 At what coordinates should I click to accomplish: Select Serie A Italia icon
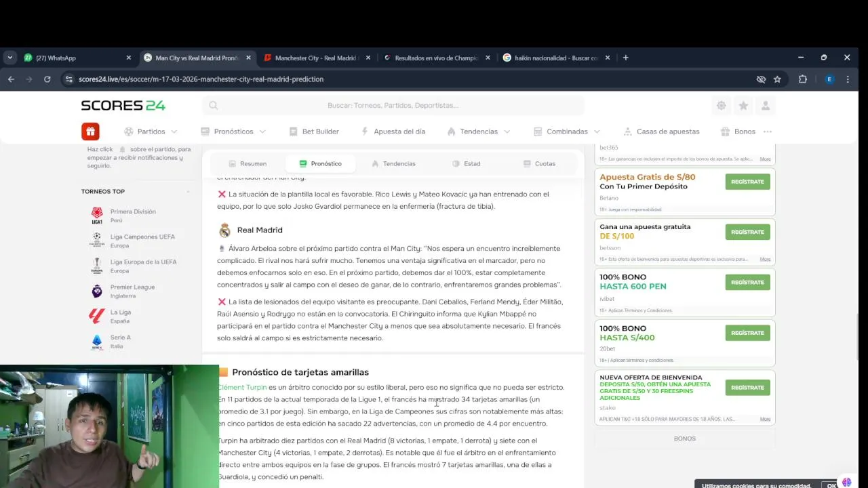tap(97, 341)
